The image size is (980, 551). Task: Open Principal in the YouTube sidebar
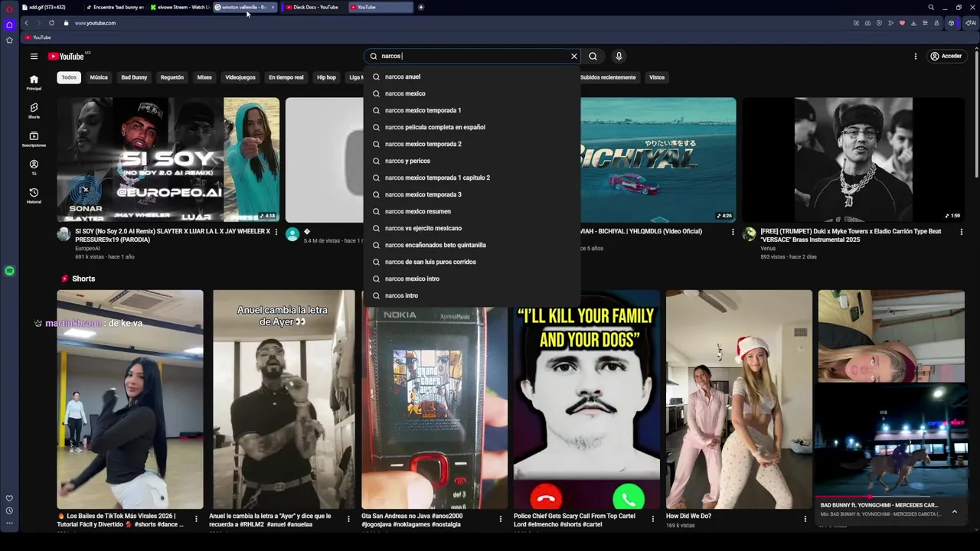34,83
